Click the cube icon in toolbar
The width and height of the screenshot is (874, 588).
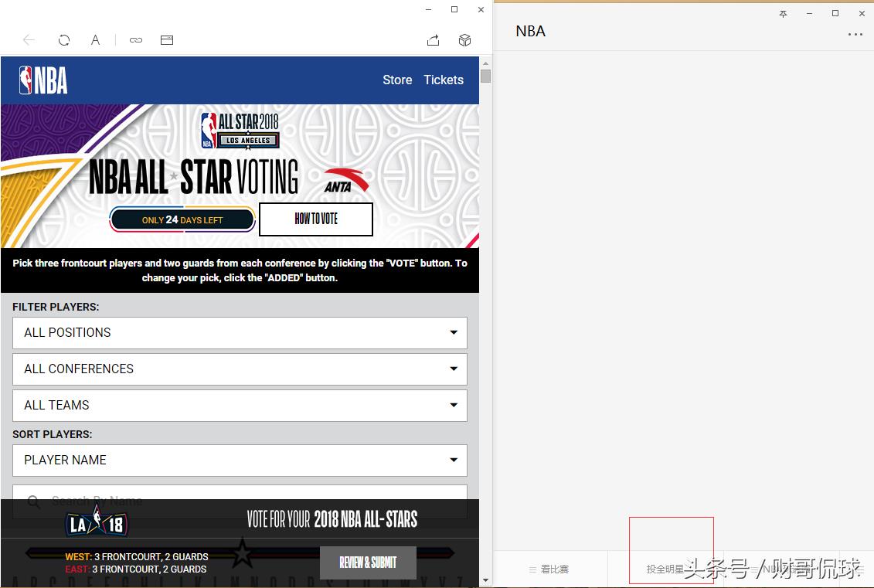pos(465,39)
